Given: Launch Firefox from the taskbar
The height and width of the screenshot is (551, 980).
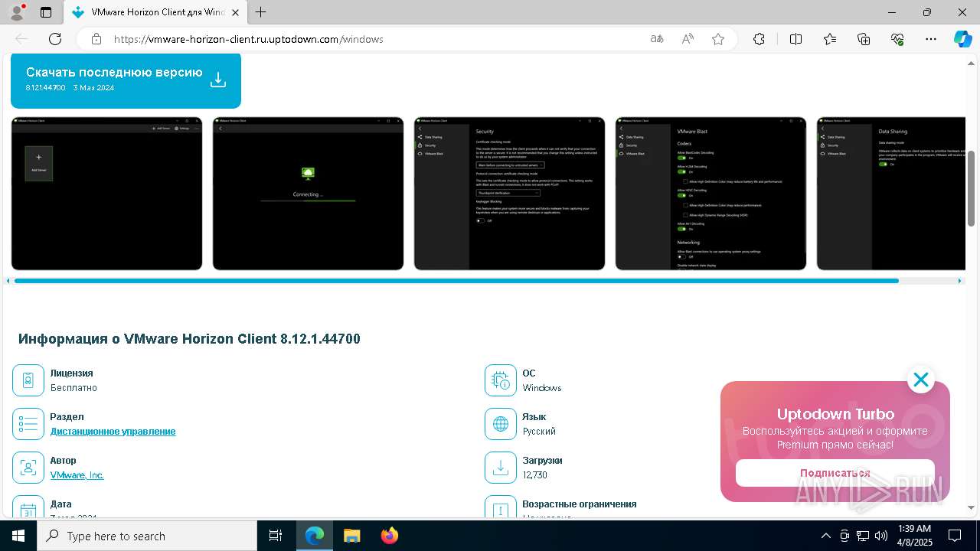Looking at the screenshot, I should (x=390, y=536).
